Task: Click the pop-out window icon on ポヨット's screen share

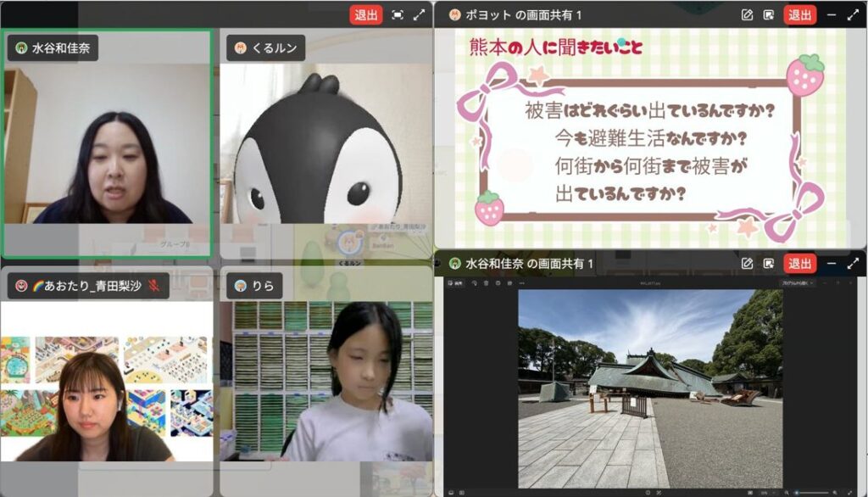Action: tap(768, 15)
